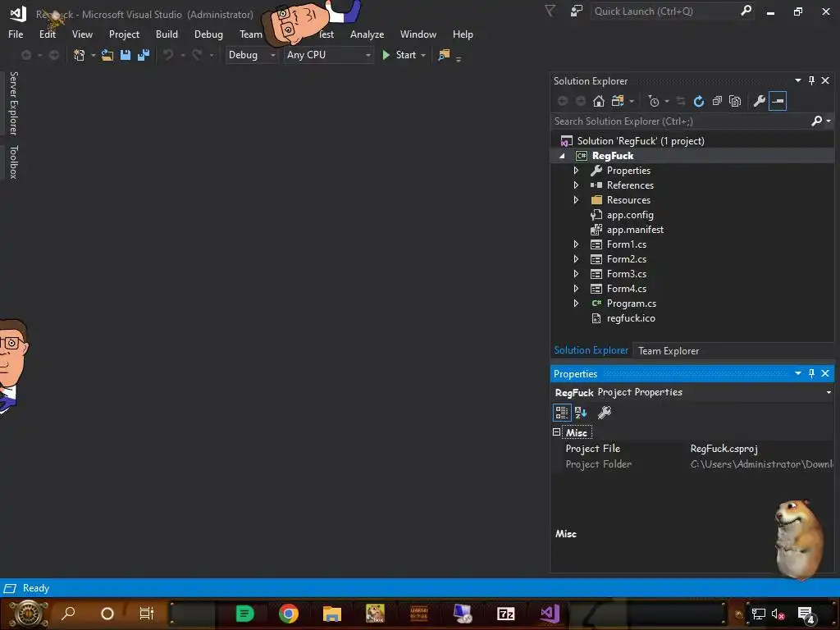Click the New Project toolbar icon

[x=80, y=55]
